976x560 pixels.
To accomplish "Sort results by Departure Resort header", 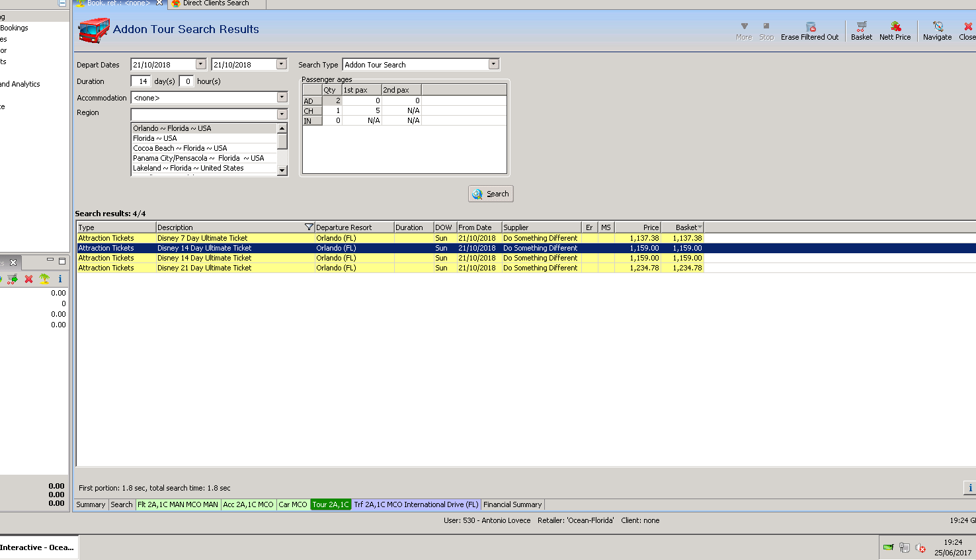I will click(354, 227).
